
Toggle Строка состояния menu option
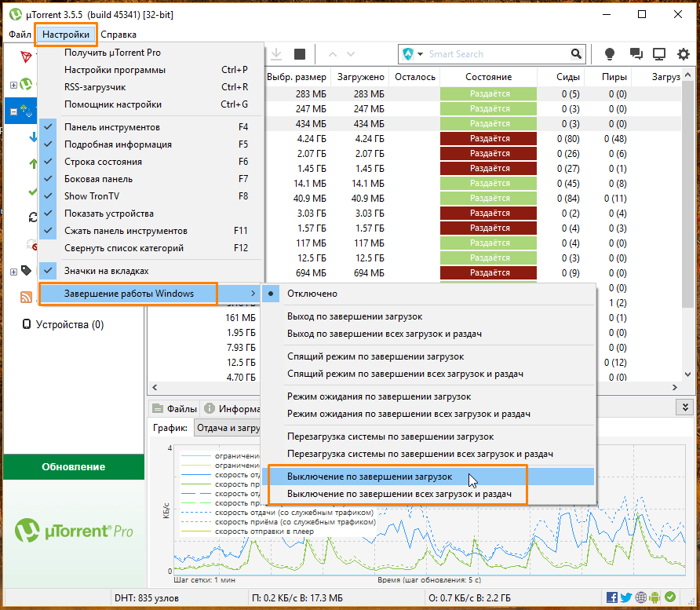[151, 162]
